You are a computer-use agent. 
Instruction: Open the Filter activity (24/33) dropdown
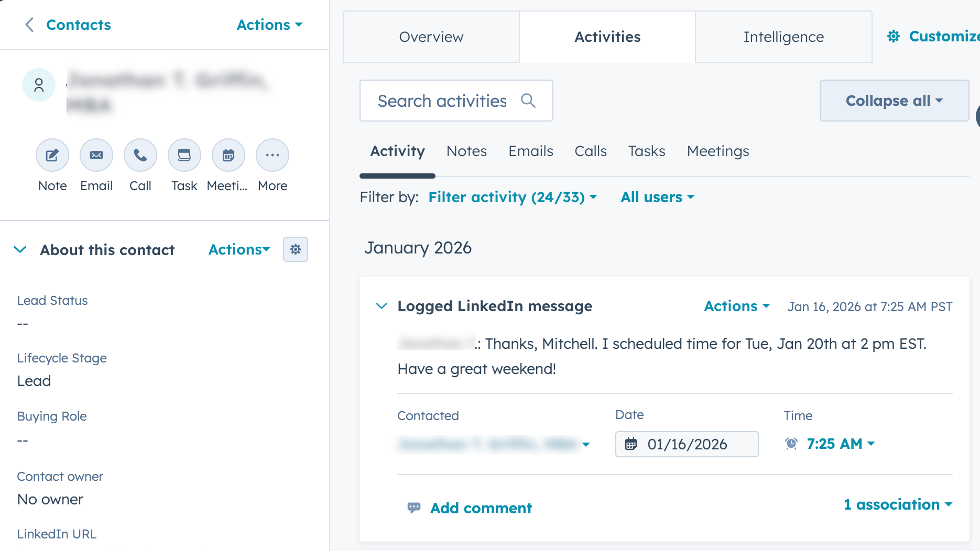click(512, 197)
